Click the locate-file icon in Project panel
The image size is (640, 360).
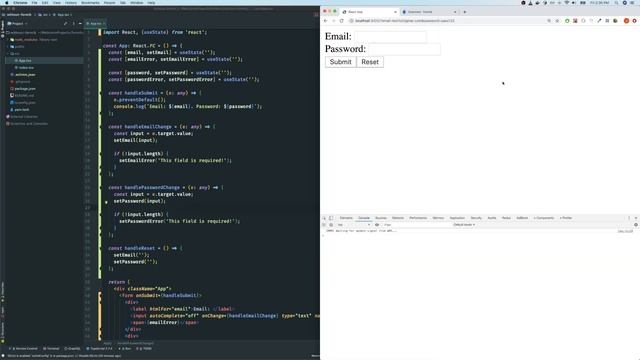point(65,24)
